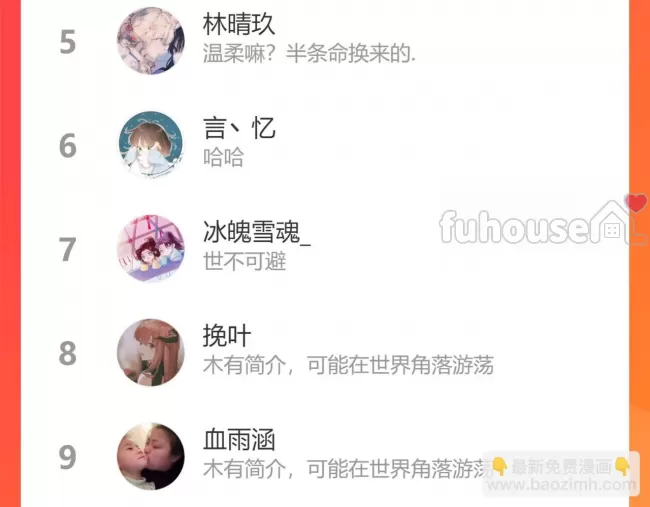The width and height of the screenshot is (650, 507).
Task: Tap bio text 世不可避
Action: [x=245, y=262]
